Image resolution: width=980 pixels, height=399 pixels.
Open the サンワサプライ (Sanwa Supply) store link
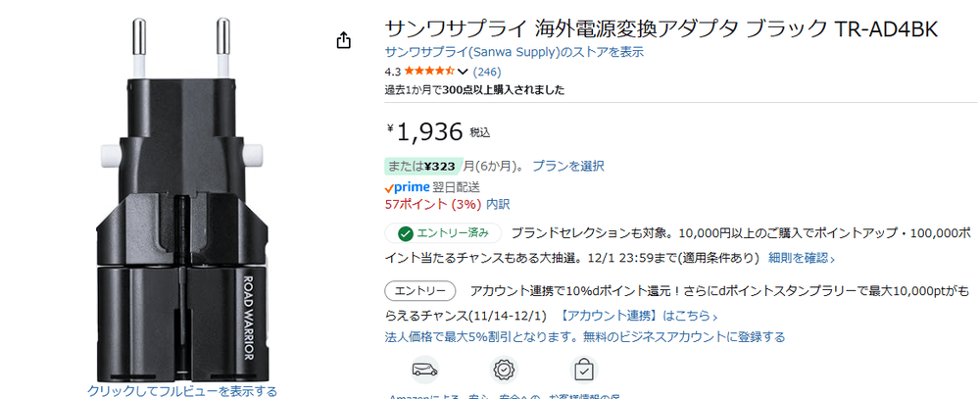(501, 52)
